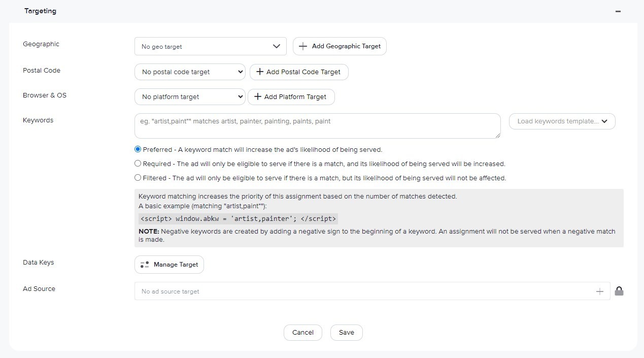The image size is (644, 358).
Task: Collapse the Targeting section with minus icon
Action: 618,11
